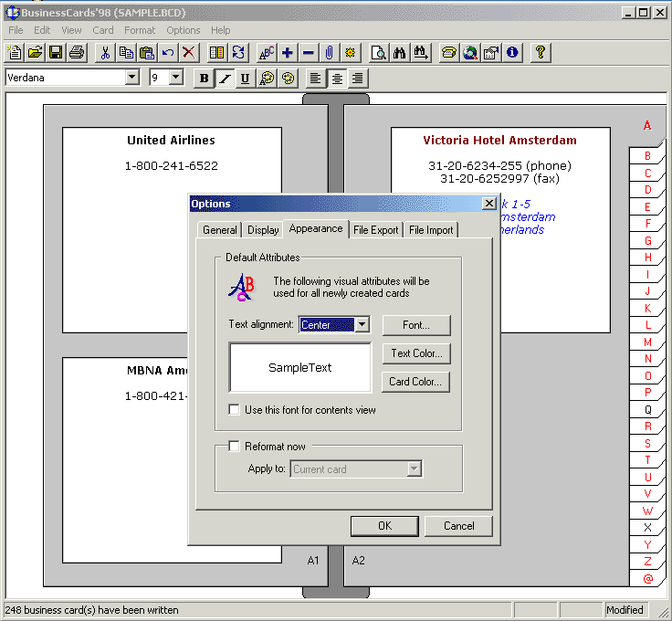Click the paperclip attachment icon

(329, 53)
